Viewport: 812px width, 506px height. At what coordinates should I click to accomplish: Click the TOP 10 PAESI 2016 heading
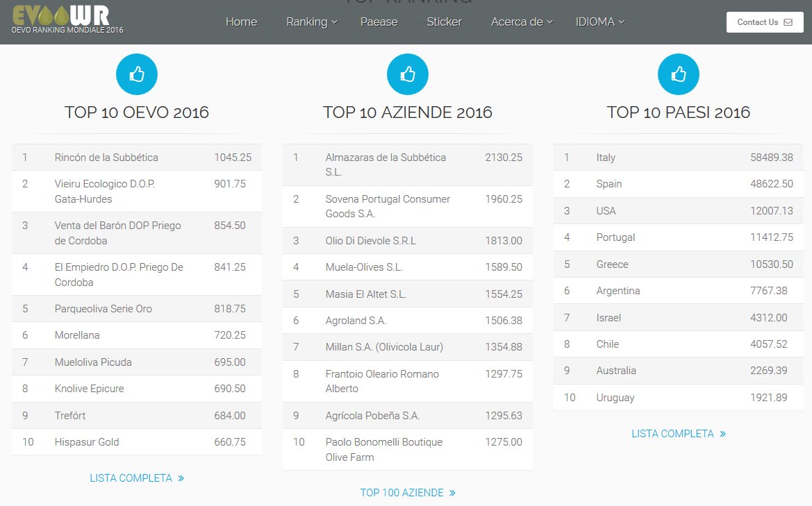click(679, 112)
